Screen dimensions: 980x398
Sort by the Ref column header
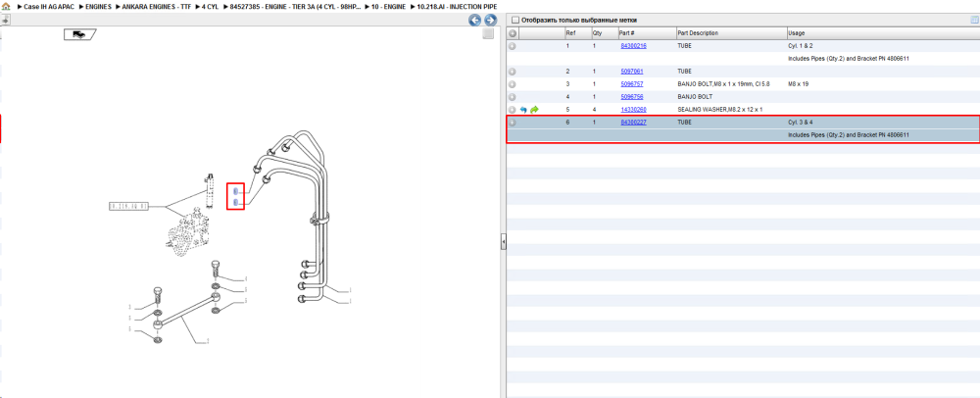coord(577,33)
